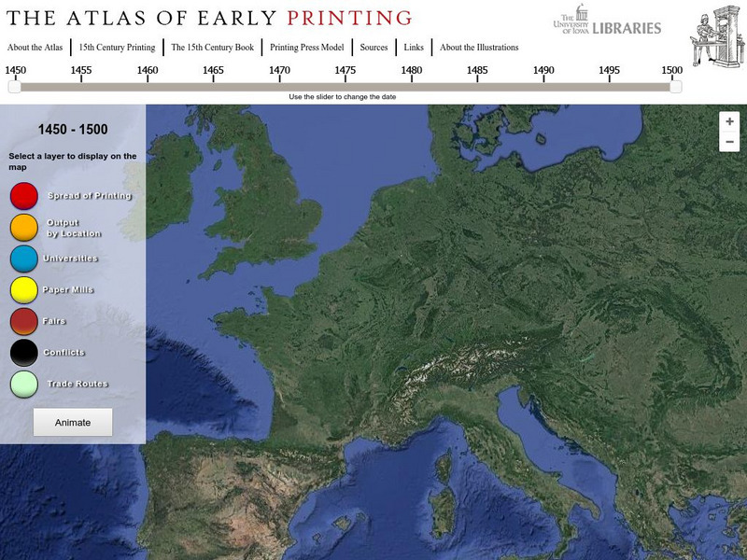The height and width of the screenshot is (560, 747).
Task: Open the About the Illustrations link
Action: 479,45
